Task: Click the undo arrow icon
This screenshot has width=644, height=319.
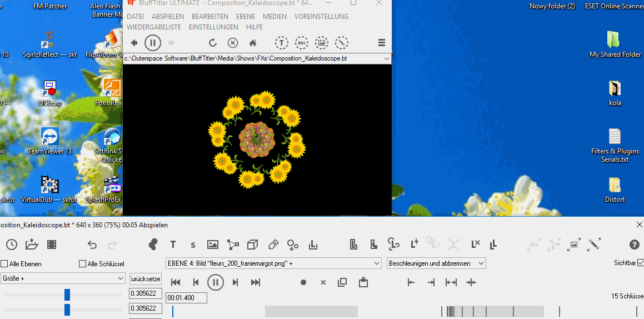Action: (x=92, y=245)
